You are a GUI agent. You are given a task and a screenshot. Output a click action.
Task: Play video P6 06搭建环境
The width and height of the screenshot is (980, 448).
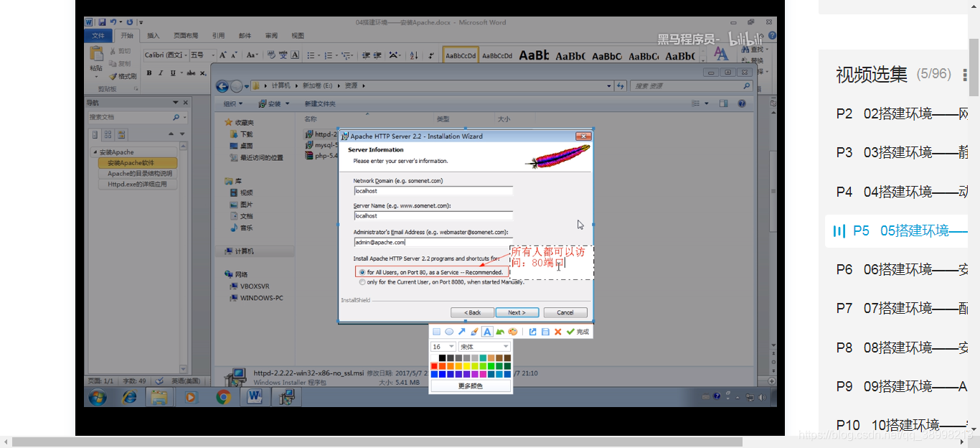pyautogui.click(x=903, y=269)
